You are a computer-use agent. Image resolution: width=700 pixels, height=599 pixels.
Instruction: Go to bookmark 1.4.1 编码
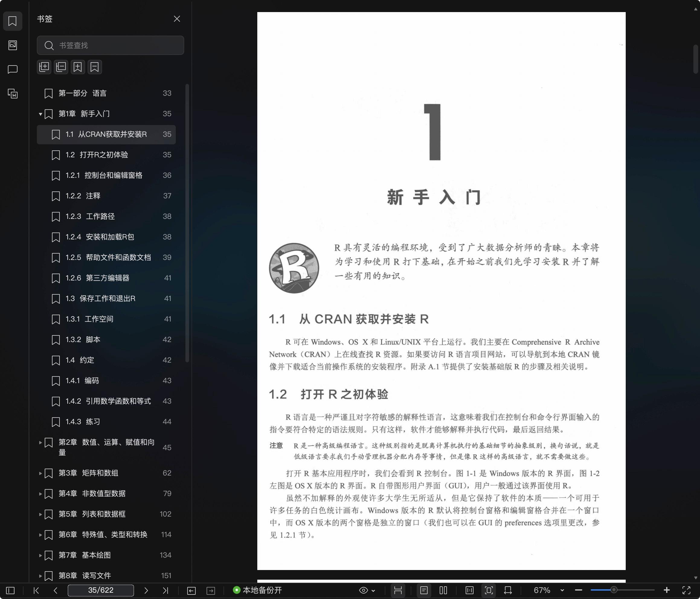tap(106, 381)
